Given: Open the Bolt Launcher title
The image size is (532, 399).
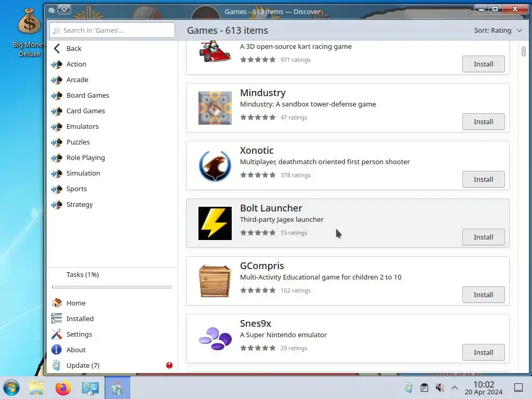Looking at the screenshot, I should (x=271, y=208).
